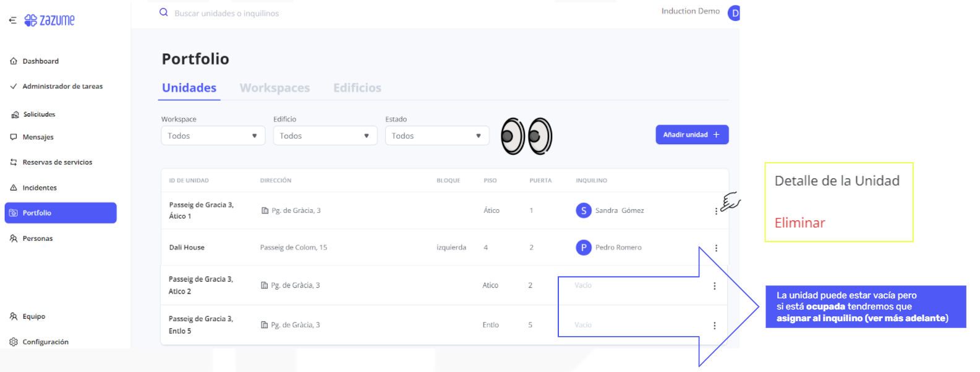The height and width of the screenshot is (372, 980).
Task: Expand the Edificio filter dropdown
Action: tap(325, 136)
